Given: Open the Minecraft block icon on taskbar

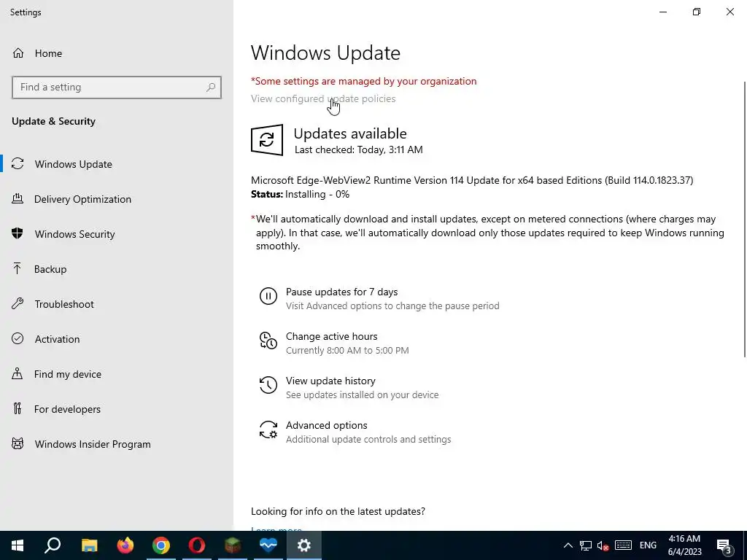Looking at the screenshot, I should click(x=233, y=545).
